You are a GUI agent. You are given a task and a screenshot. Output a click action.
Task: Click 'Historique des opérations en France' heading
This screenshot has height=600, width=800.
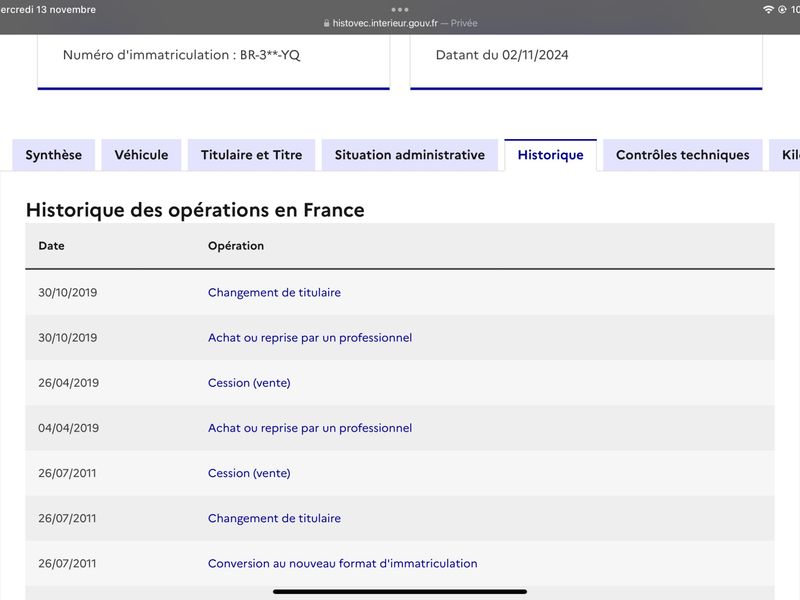[195, 210]
